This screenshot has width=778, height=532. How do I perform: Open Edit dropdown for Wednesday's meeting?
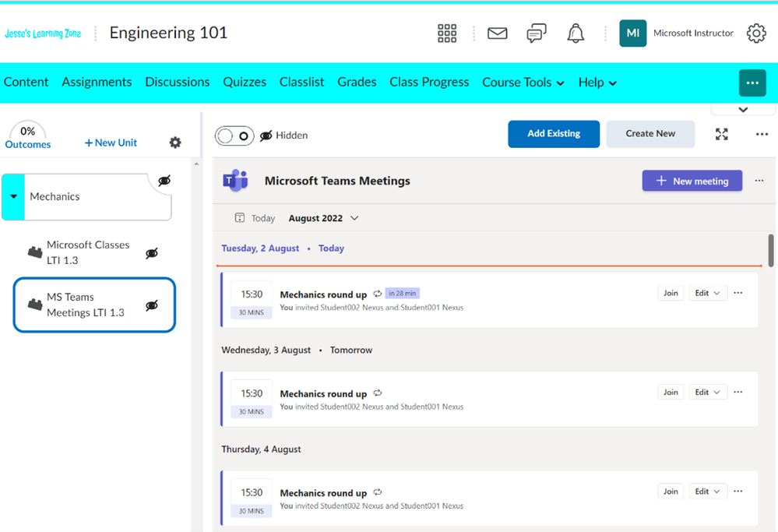click(708, 392)
